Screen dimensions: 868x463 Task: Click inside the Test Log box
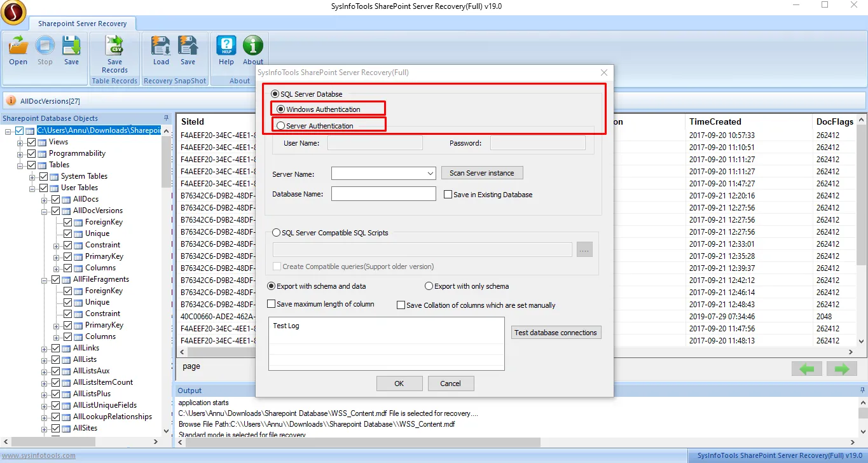pos(387,343)
